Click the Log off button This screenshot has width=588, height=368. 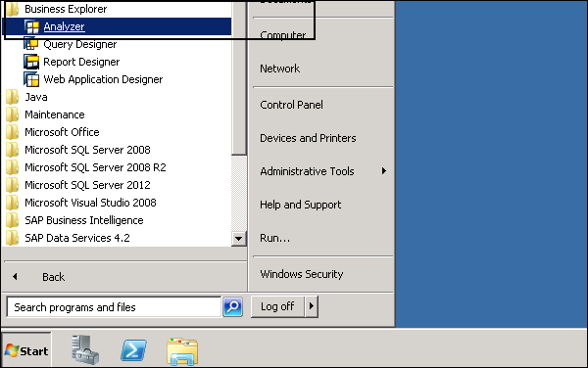277,306
